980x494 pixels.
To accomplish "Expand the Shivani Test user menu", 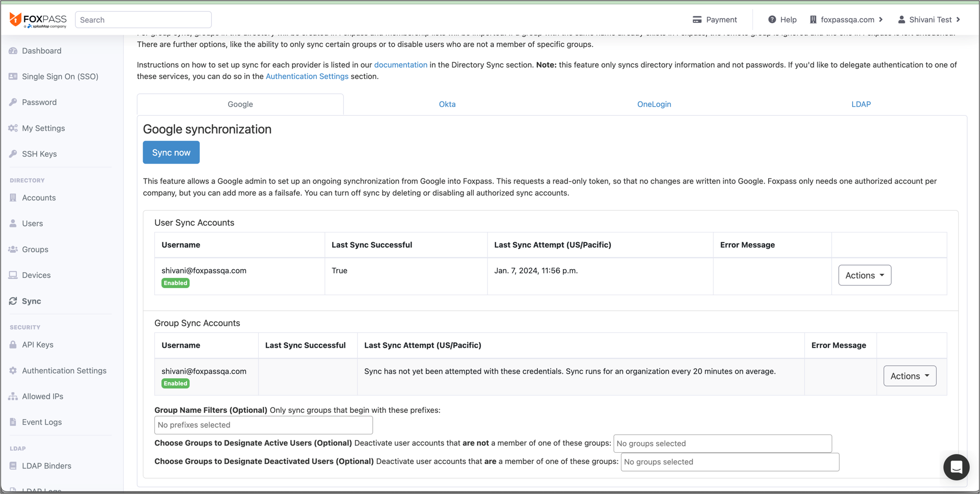I will tap(930, 20).
